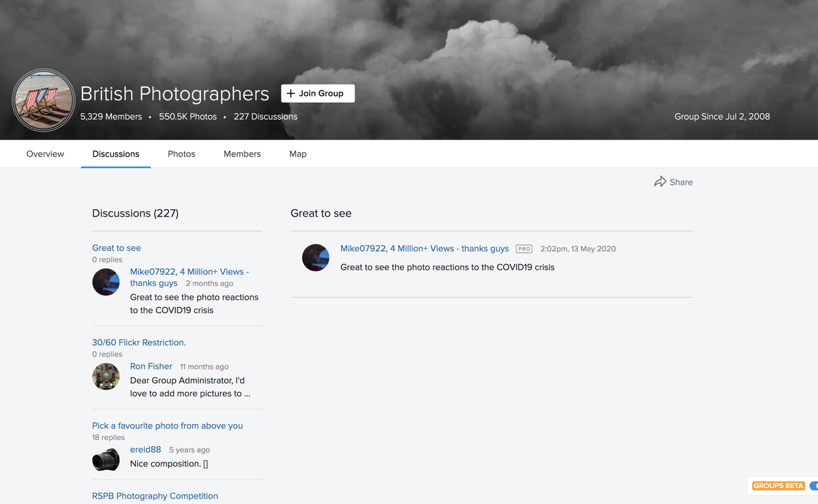Click Mike07922's profile avatar

coord(316,257)
